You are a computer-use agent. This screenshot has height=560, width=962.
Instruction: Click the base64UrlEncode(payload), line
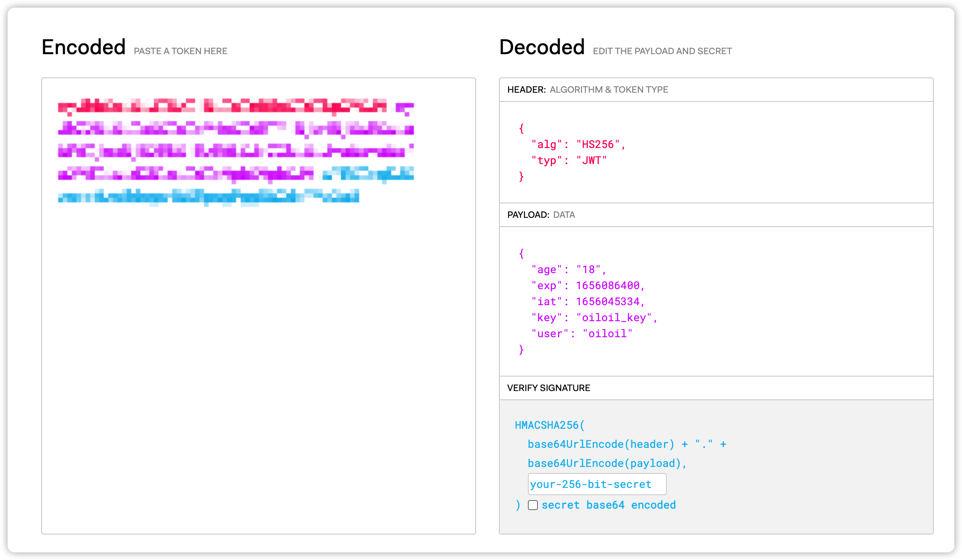pyautogui.click(x=607, y=463)
